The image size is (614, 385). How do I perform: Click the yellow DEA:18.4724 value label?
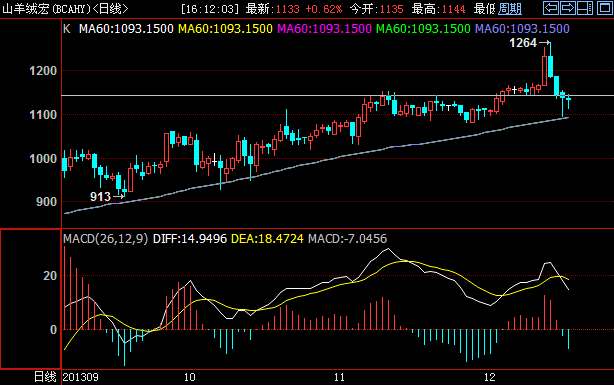[x=267, y=239]
